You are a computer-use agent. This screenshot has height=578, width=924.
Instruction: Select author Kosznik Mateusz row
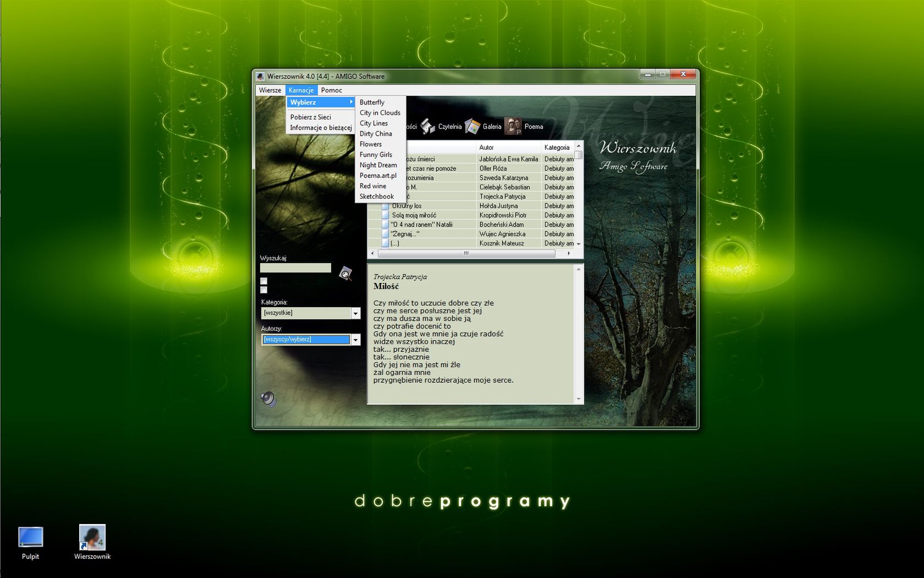[508, 243]
